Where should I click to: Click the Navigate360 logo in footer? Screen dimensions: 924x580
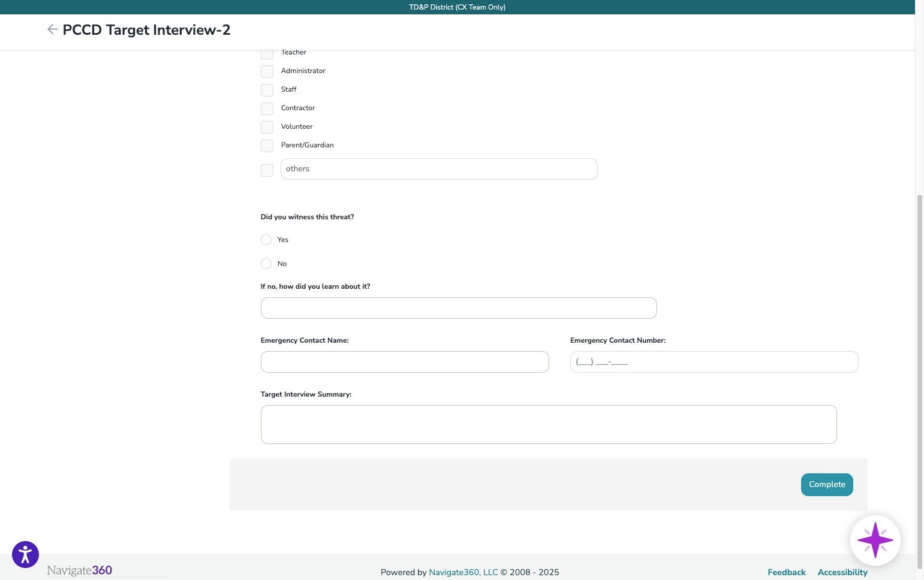80,570
